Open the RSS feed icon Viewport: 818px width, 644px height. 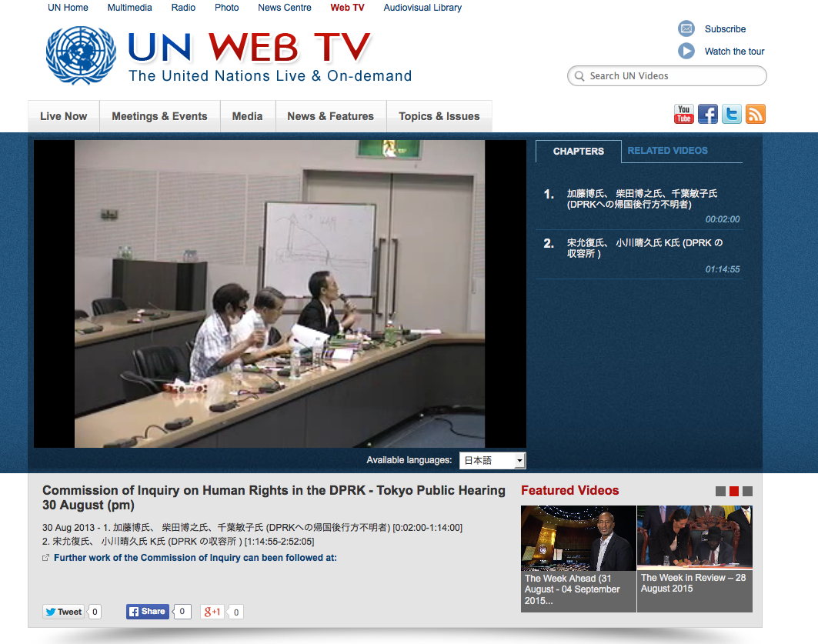(756, 114)
